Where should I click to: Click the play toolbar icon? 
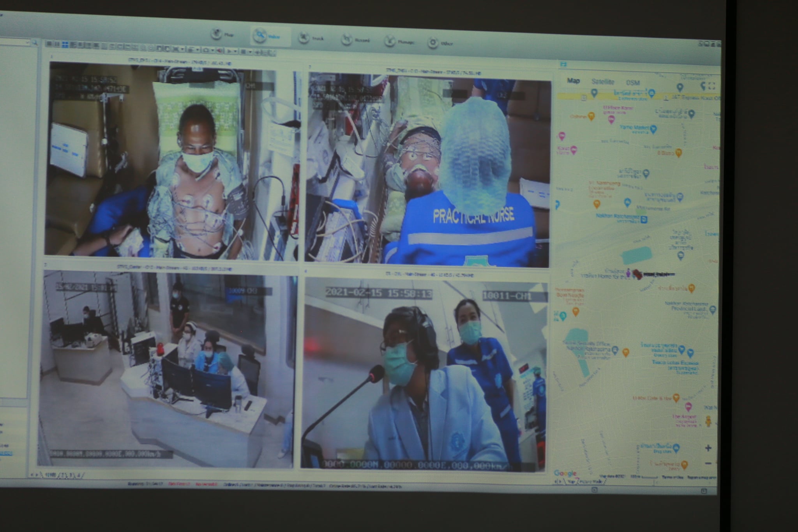(230, 51)
